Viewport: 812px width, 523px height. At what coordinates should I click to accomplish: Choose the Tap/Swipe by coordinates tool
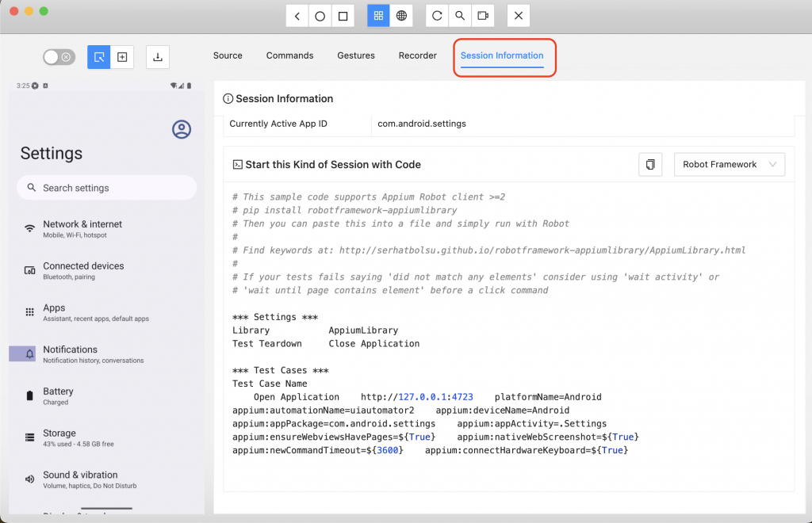click(x=122, y=57)
